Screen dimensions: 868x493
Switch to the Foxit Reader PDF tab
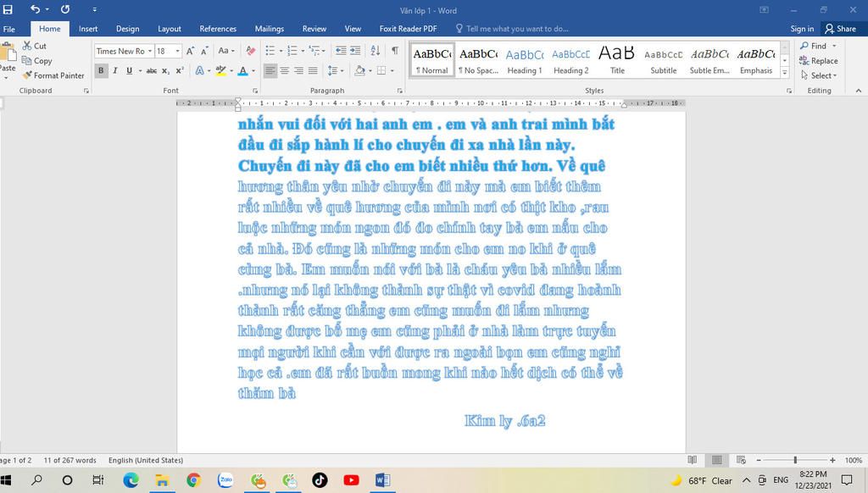click(x=408, y=28)
